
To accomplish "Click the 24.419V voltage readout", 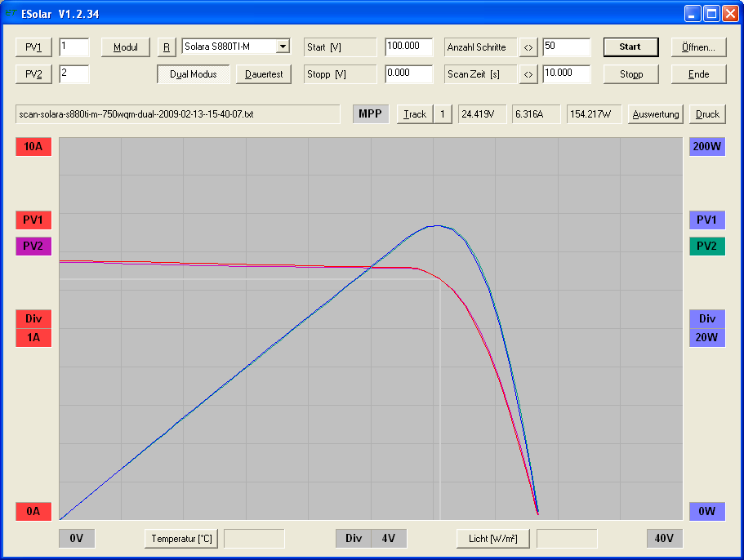I will (x=482, y=114).
